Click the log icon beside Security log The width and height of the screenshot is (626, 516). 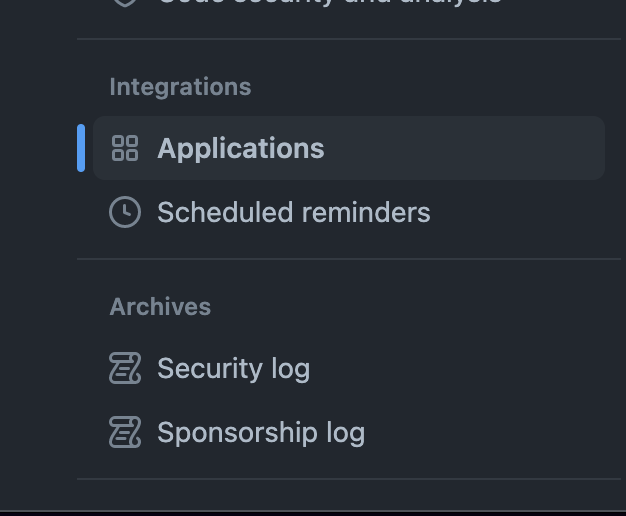125,368
